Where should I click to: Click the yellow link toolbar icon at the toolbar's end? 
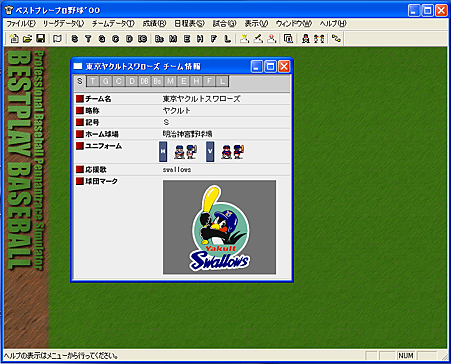coord(336,39)
